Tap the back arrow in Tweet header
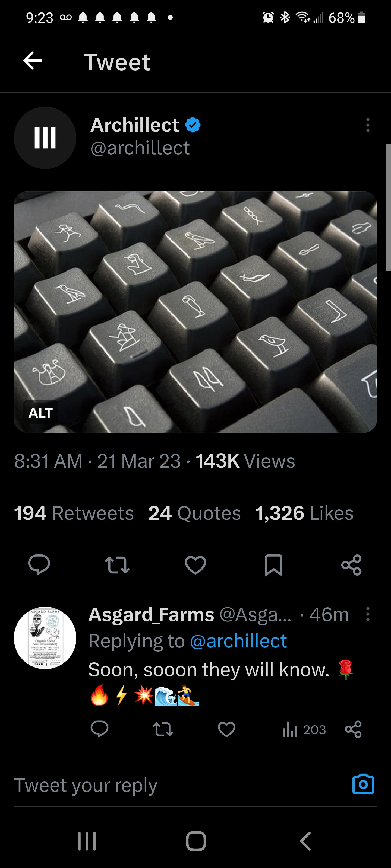The image size is (391, 868). click(32, 61)
